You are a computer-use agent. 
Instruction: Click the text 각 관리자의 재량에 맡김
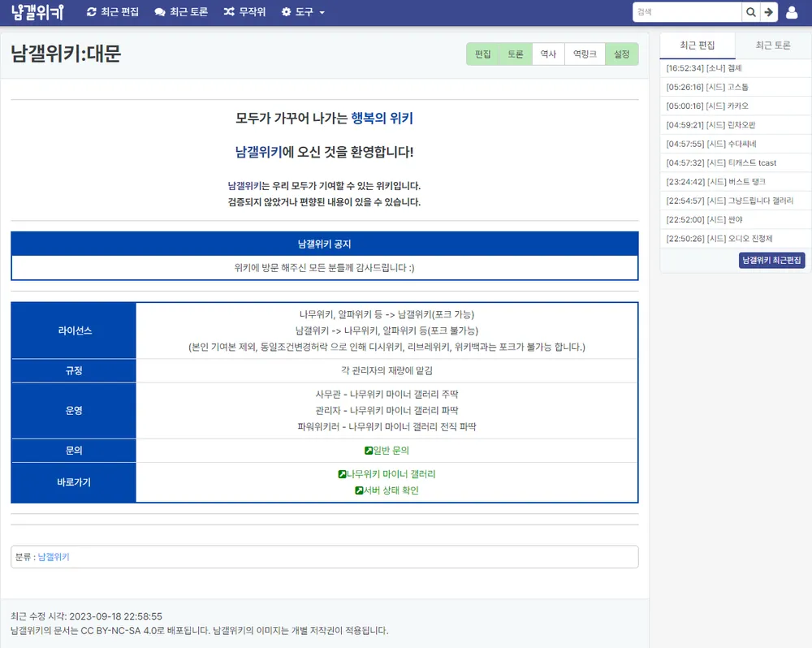[x=387, y=371]
